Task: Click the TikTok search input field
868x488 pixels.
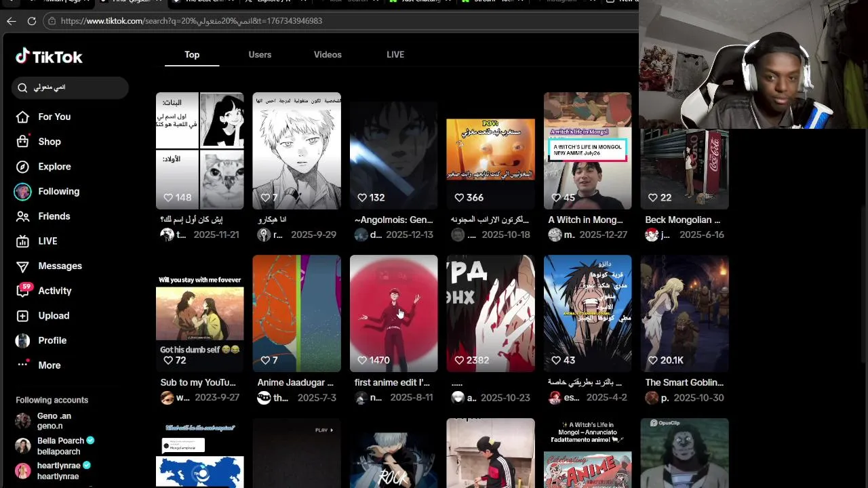Action: [x=70, y=87]
